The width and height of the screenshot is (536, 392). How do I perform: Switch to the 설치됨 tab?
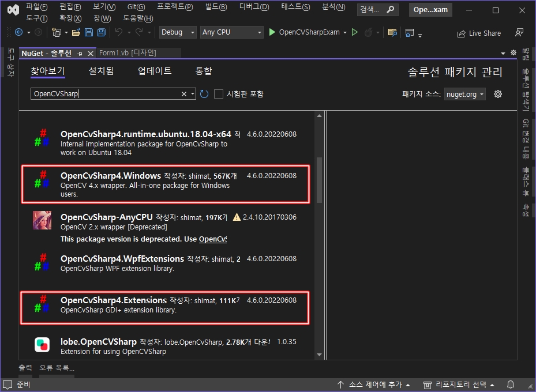(101, 71)
